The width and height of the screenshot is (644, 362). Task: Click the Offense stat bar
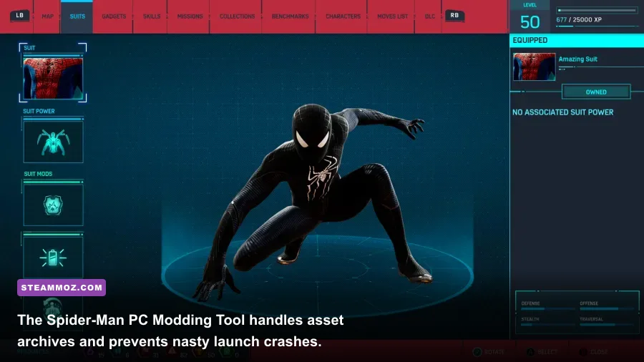(605, 308)
